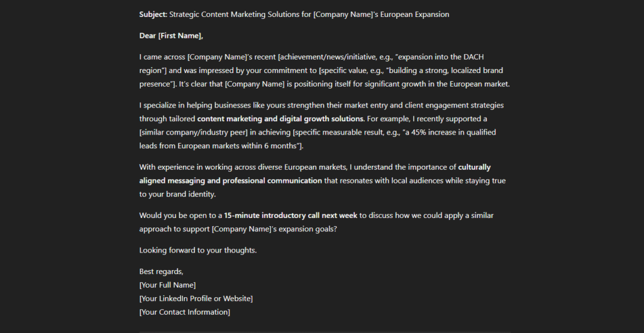Click the "[Your LinkedIn Profile or Website]" placeholder
Image resolution: width=644 pixels, height=333 pixels.
(x=196, y=298)
